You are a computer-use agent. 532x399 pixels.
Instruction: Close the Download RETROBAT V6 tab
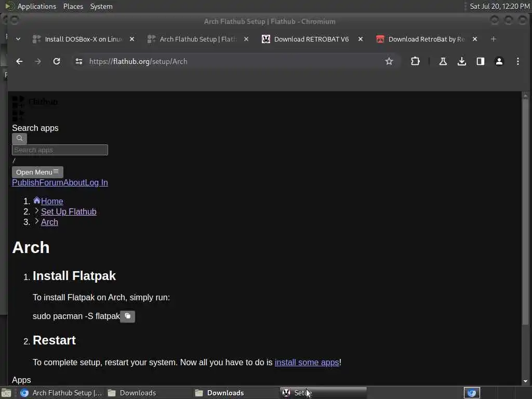point(361,39)
